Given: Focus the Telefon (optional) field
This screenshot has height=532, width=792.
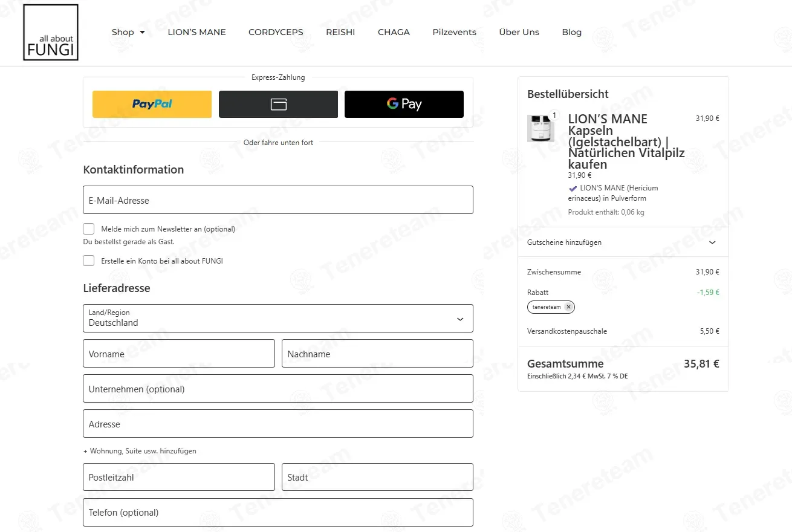Looking at the screenshot, I should point(278,512).
